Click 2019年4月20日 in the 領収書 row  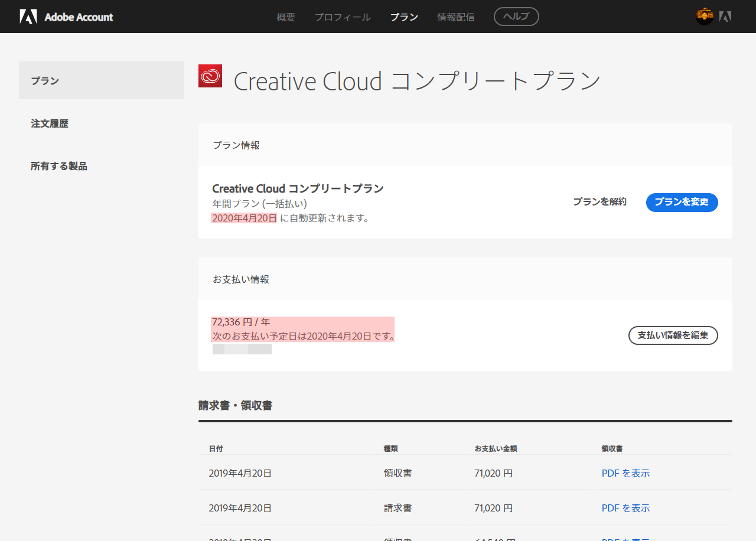tap(240, 473)
